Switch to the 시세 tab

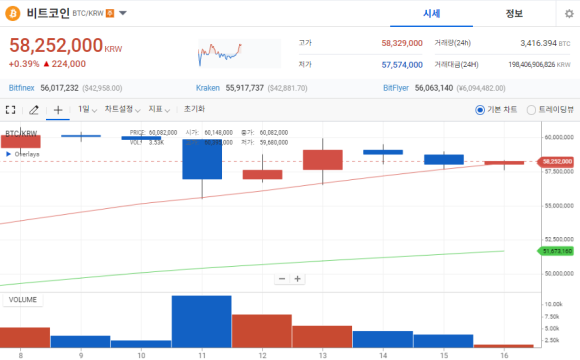[x=431, y=14]
